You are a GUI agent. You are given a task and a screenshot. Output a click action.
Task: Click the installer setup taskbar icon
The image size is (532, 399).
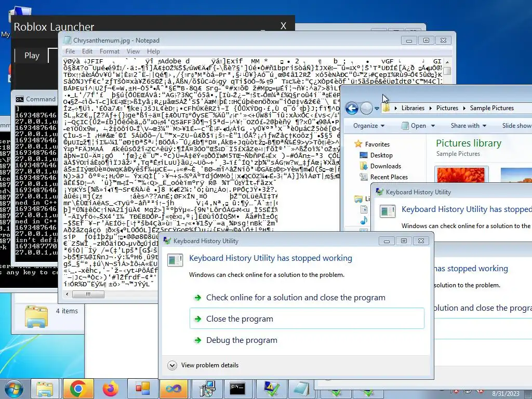[x=207, y=389]
